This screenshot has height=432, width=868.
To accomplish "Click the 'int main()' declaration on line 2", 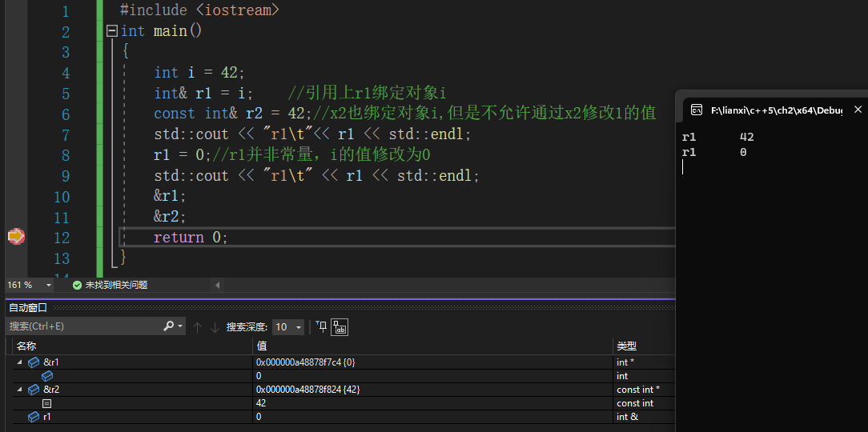I will [x=162, y=30].
